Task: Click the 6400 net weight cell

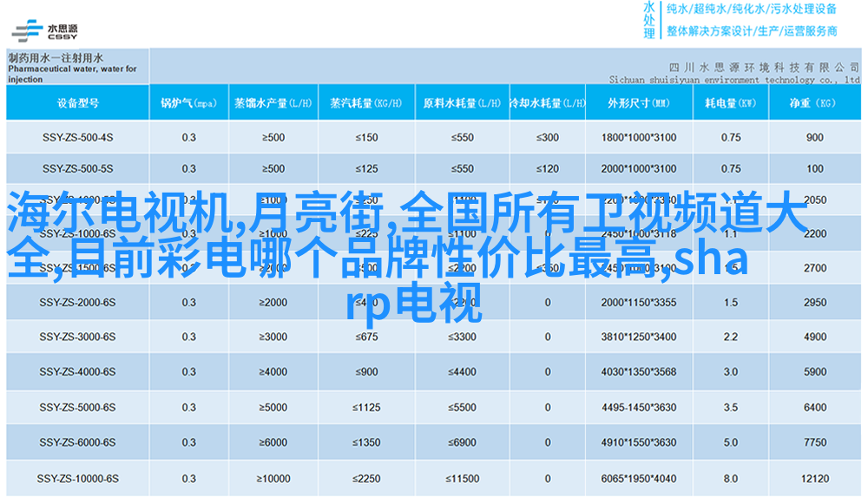Action: pos(815,408)
